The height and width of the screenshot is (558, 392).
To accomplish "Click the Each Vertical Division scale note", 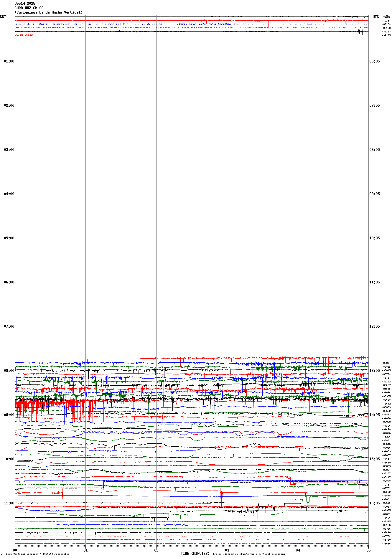I will coord(37,554).
